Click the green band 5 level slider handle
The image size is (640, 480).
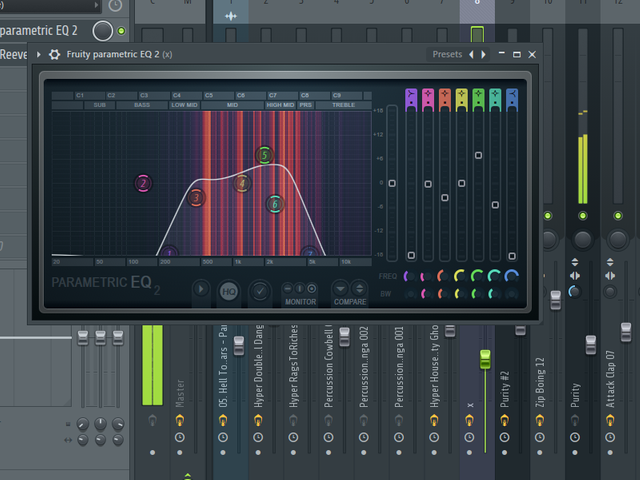478,156
